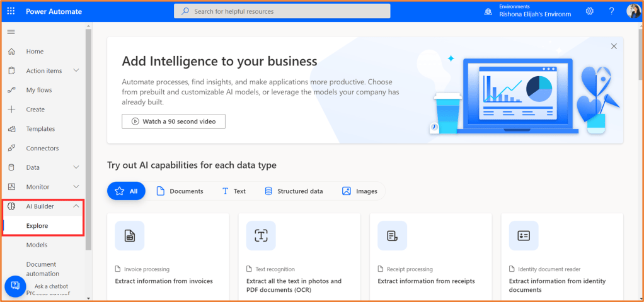Click the Identity document reader icon

523,236
